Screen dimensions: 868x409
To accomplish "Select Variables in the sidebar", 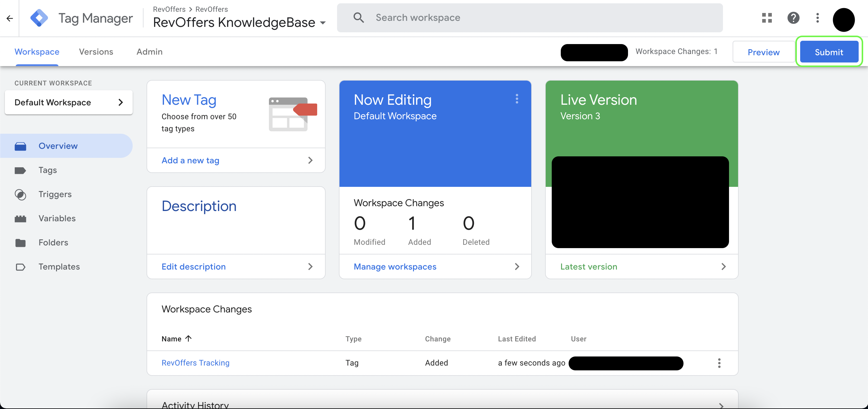I will pos(66,218).
